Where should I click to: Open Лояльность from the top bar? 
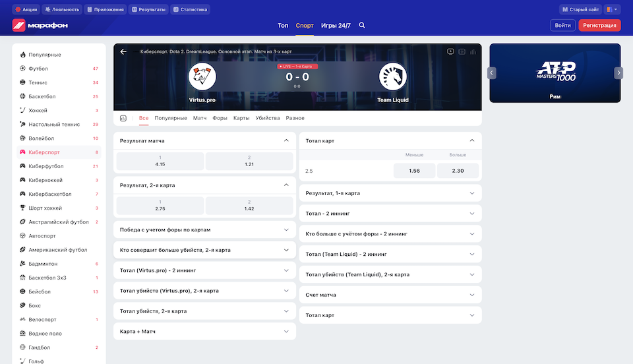pyautogui.click(x=62, y=9)
